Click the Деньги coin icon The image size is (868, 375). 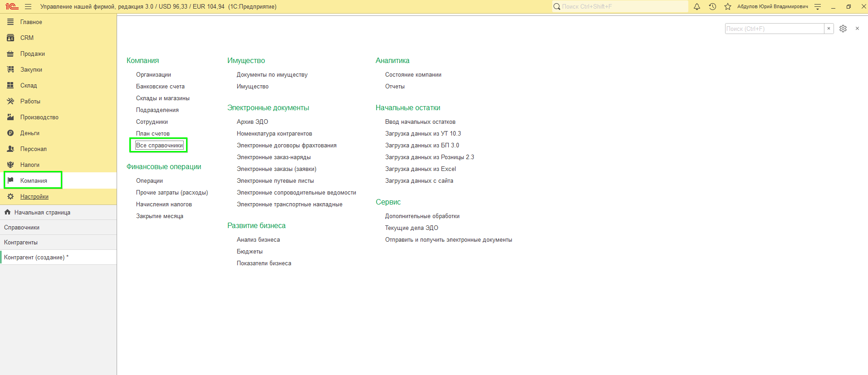coord(10,133)
